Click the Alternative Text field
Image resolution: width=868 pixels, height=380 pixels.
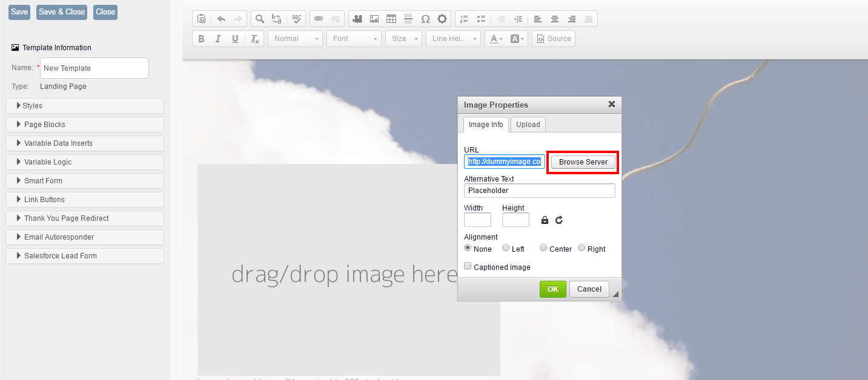(540, 191)
